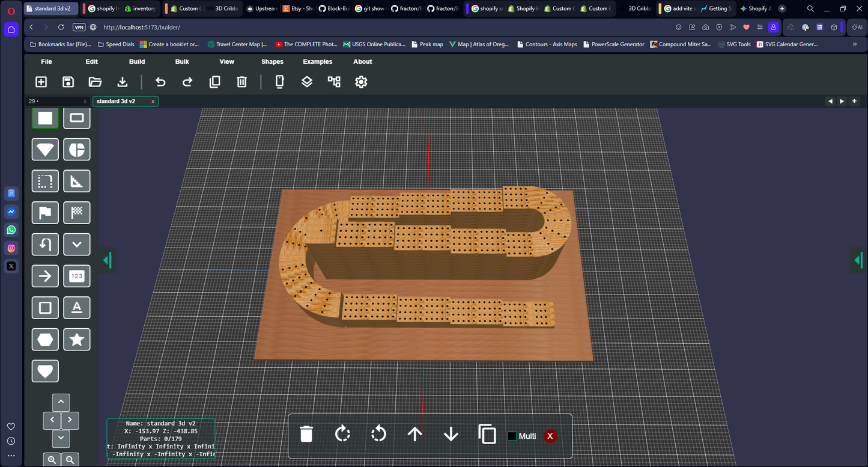This screenshot has width=868, height=467.
Task: Collapse the left panel with teal arrow
Action: click(108, 260)
